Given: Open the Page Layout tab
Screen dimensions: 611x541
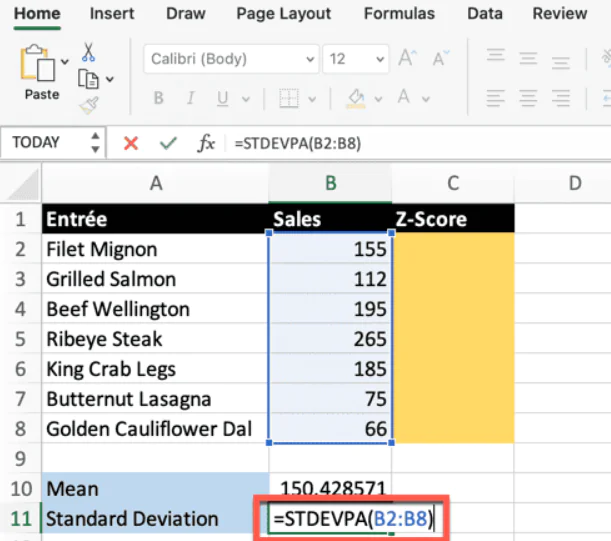Looking at the screenshot, I should coord(283,14).
